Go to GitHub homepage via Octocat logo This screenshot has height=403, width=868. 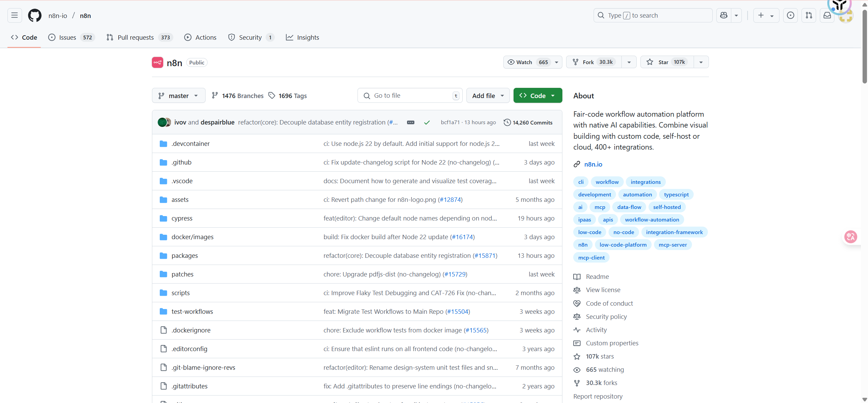tap(35, 16)
